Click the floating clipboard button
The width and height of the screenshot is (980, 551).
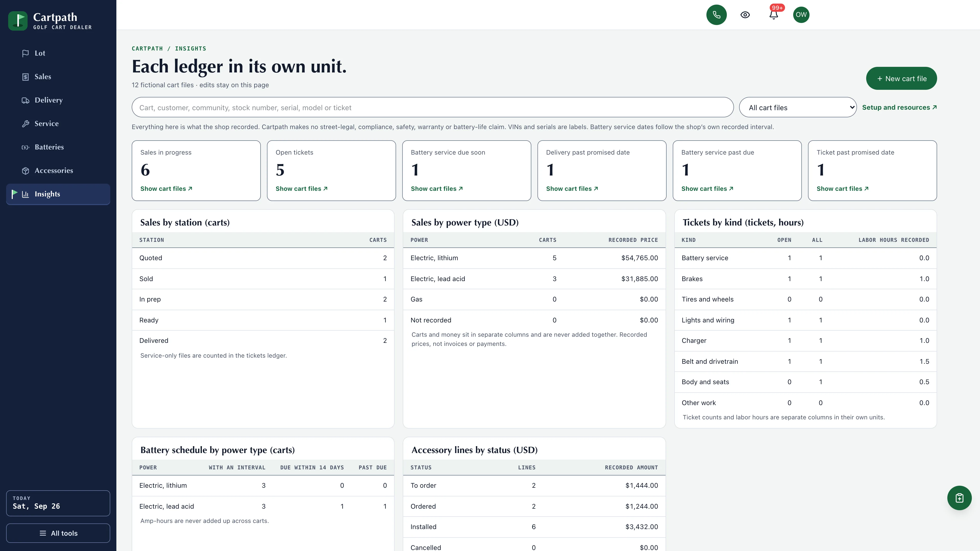tap(959, 498)
